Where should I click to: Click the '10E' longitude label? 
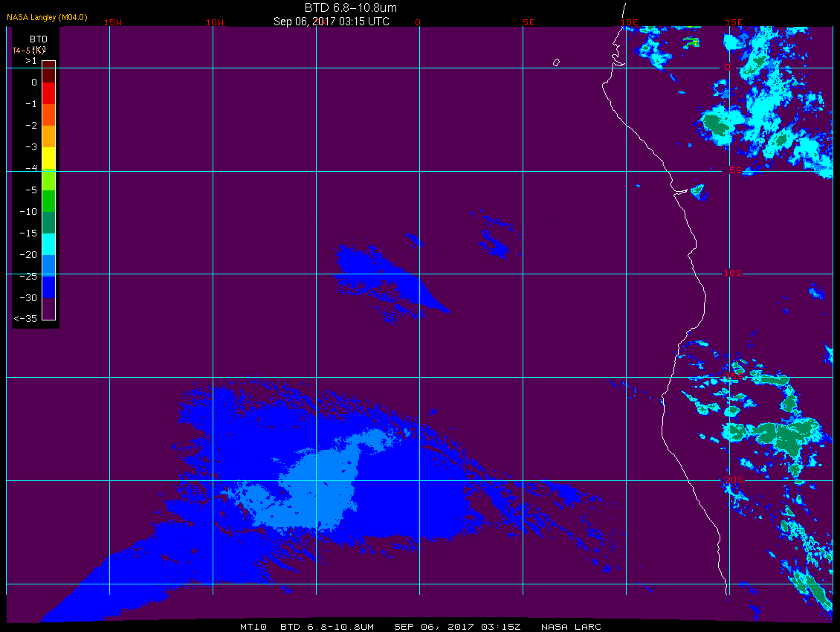630,22
